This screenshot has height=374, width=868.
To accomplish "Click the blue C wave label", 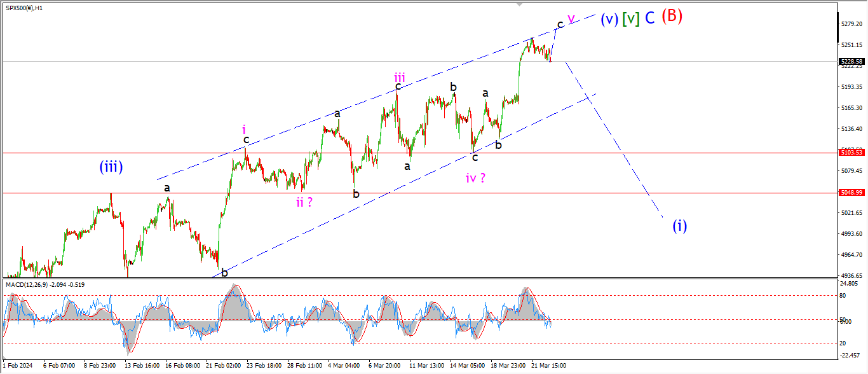I will pos(649,18).
